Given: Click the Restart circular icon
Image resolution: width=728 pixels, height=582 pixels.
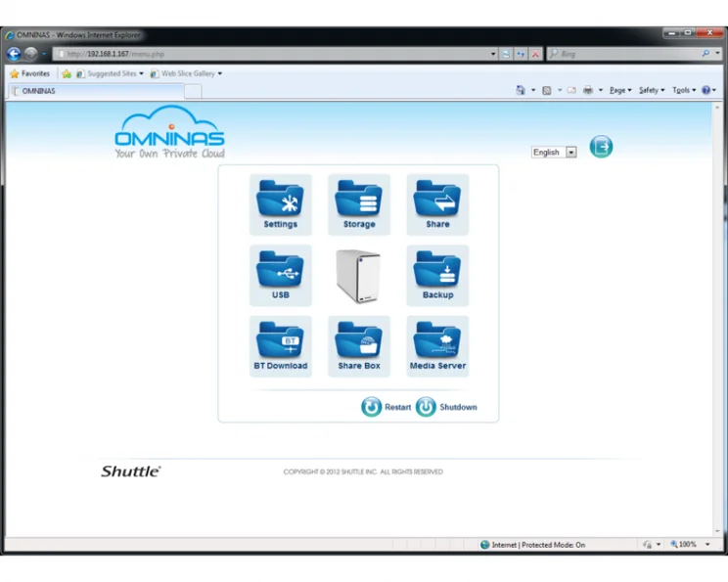Looking at the screenshot, I should (x=372, y=407).
